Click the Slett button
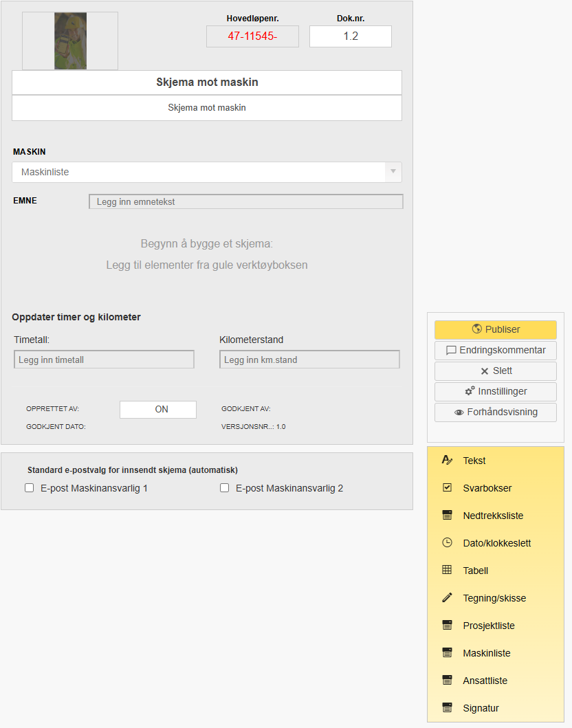 pyautogui.click(x=496, y=371)
